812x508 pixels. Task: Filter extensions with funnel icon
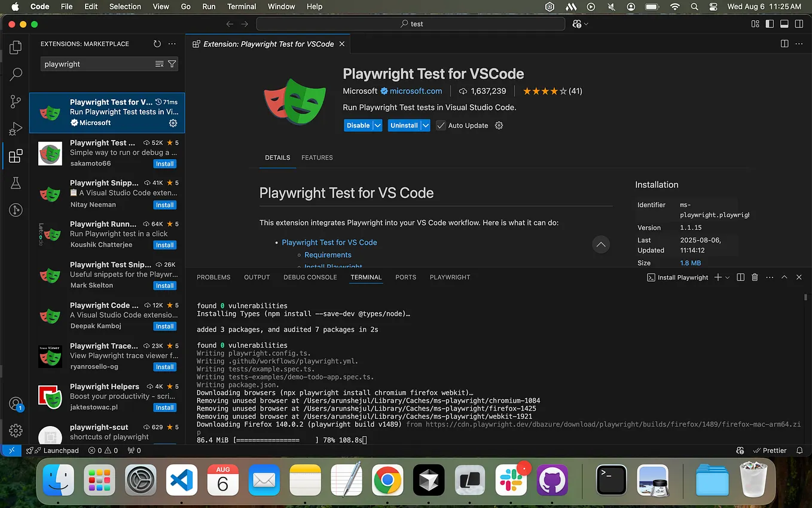[x=172, y=64]
